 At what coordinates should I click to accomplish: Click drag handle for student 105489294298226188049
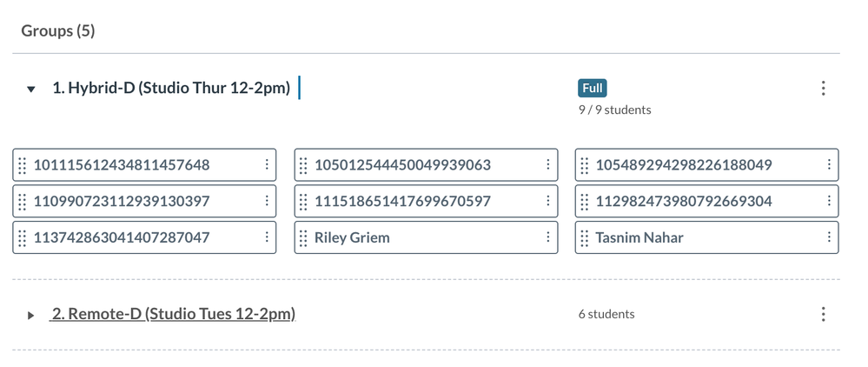585,165
